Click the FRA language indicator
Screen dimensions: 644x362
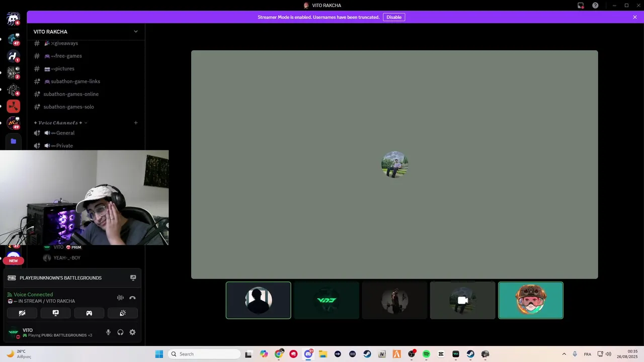pos(588,354)
